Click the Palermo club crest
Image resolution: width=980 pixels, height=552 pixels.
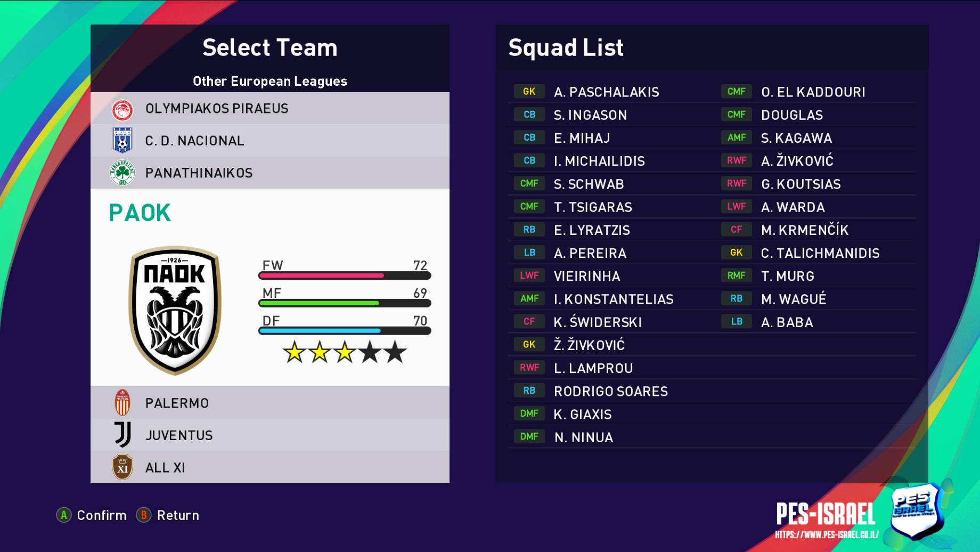(123, 403)
